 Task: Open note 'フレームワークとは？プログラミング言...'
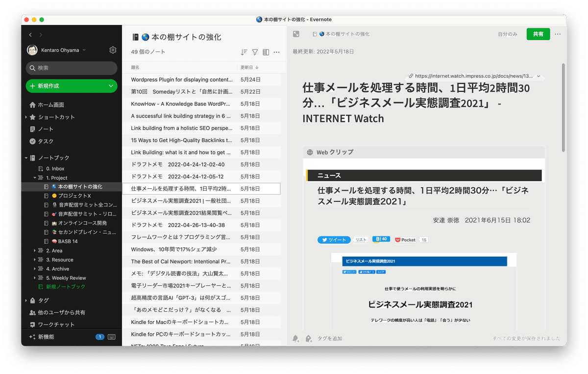tap(201, 237)
